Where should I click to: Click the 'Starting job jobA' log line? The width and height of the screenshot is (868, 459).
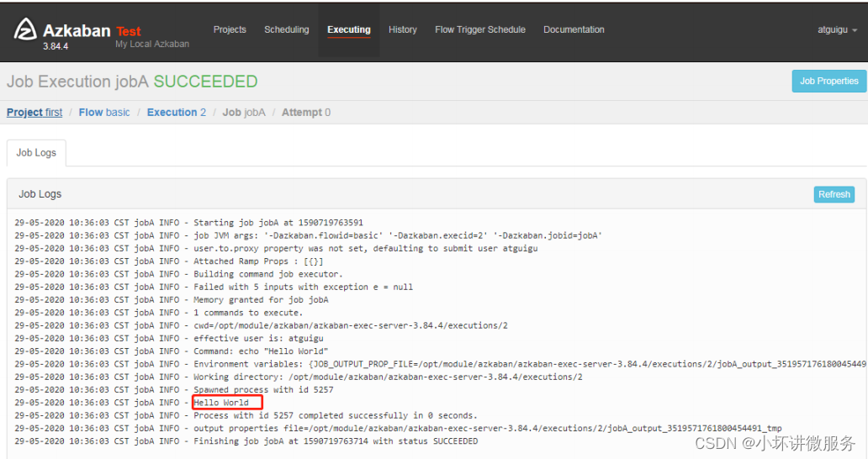188,223
